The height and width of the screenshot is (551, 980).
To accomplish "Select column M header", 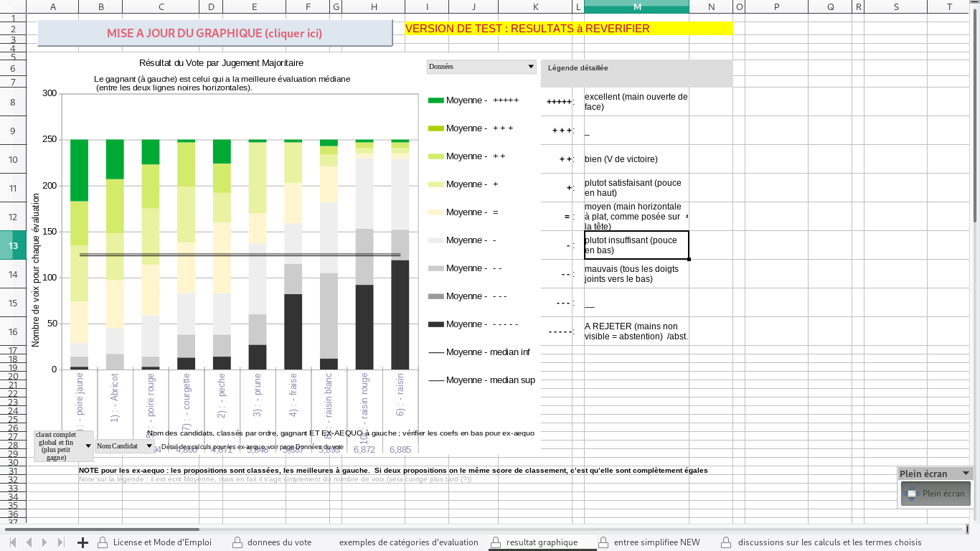I will [636, 7].
